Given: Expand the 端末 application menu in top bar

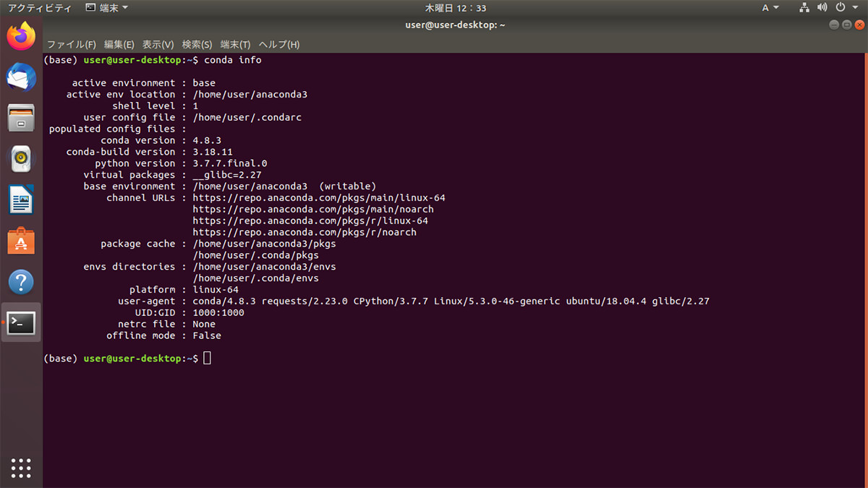Looking at the screenshot, I should click(x=107, y=8).
